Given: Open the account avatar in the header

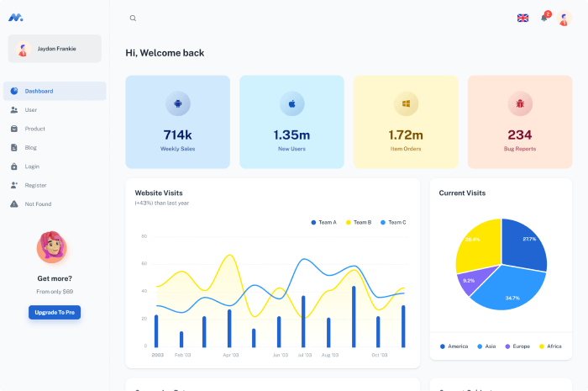Looking at the screenshot, I should (564, 18).
